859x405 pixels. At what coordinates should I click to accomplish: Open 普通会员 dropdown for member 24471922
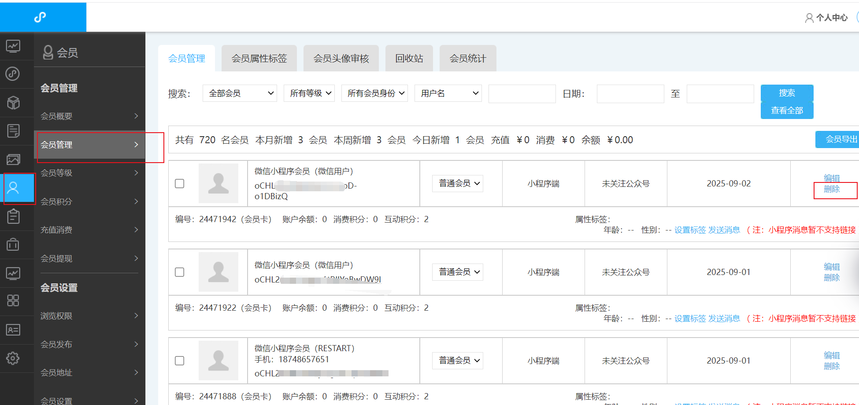pyautogui.click(x=457, y=272)
